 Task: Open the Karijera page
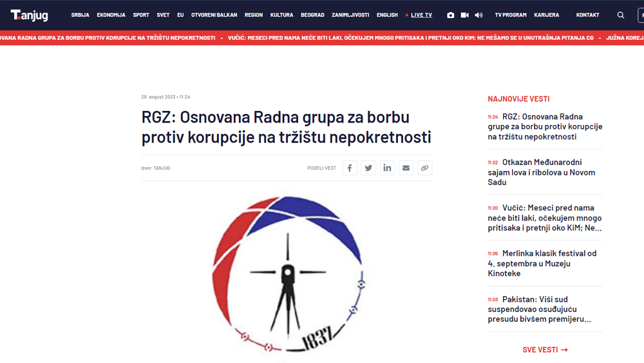click(546, 15)
